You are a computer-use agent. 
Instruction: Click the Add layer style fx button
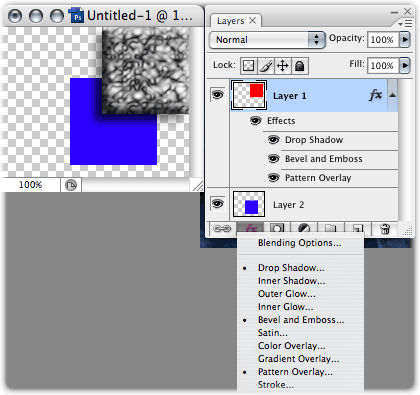point(251,229)
